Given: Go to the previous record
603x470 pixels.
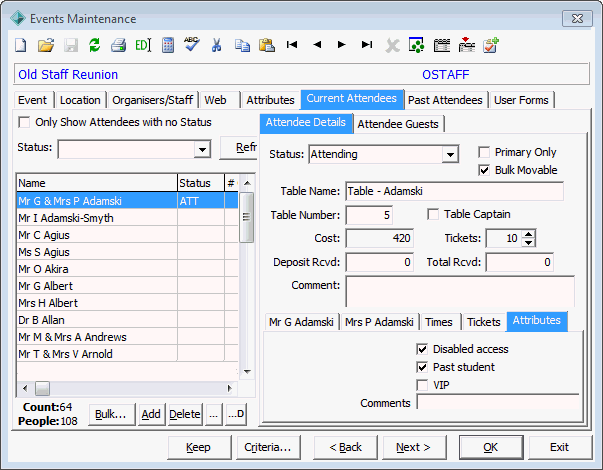Looking at the screenshot, I should pyautogui.click(x=317, y=45).
